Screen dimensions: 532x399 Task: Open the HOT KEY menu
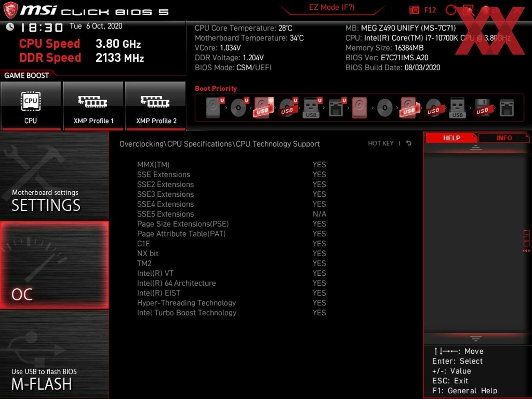pyautogui.click(x=381, y=143)
